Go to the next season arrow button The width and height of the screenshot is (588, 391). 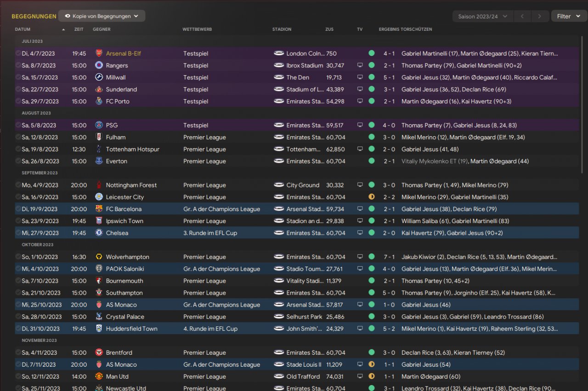539,17
